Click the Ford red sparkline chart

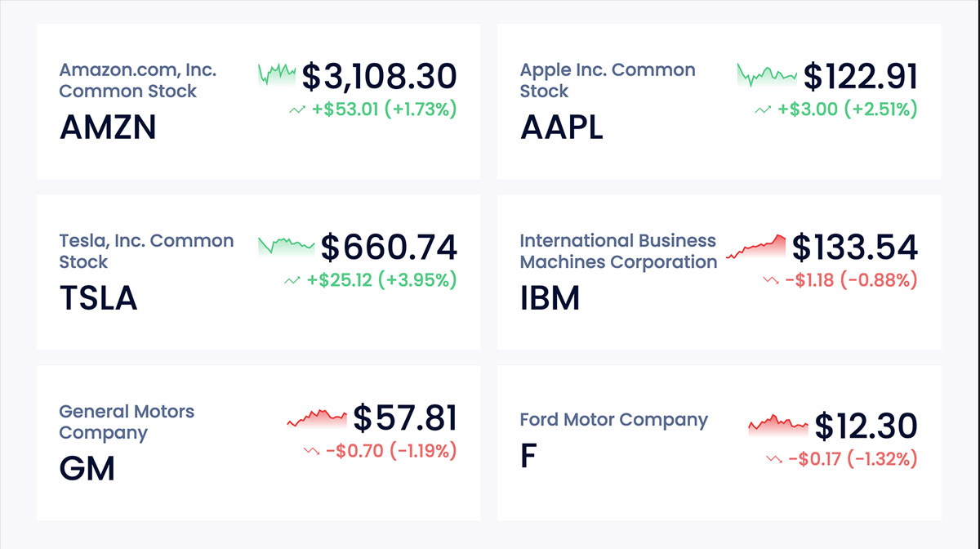tap(777, 426)
